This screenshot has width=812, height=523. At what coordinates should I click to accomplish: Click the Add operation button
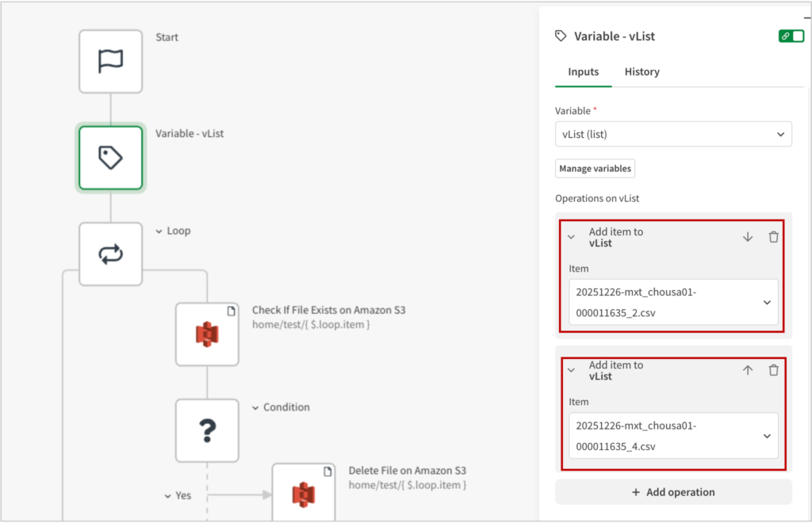pyautogui.click(x=673, y=492)
